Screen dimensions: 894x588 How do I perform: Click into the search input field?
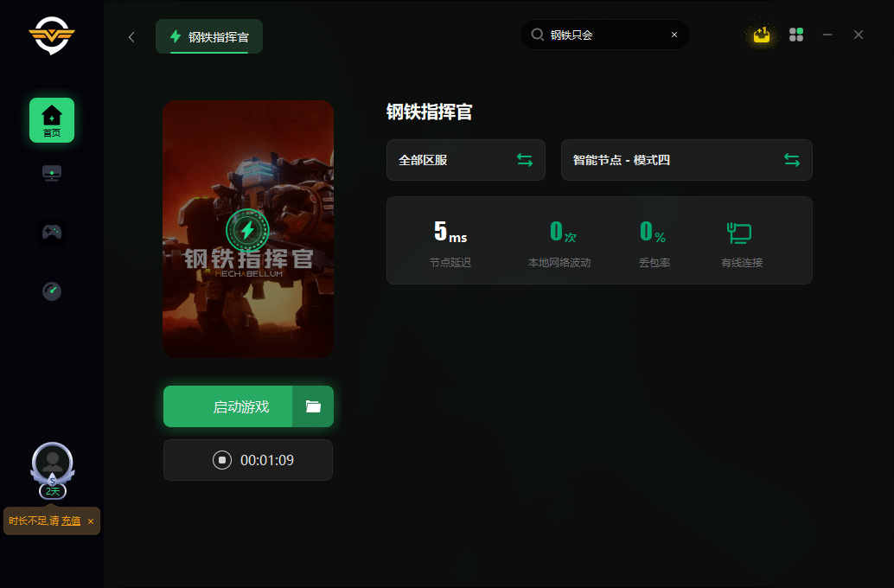coord(605,35)
